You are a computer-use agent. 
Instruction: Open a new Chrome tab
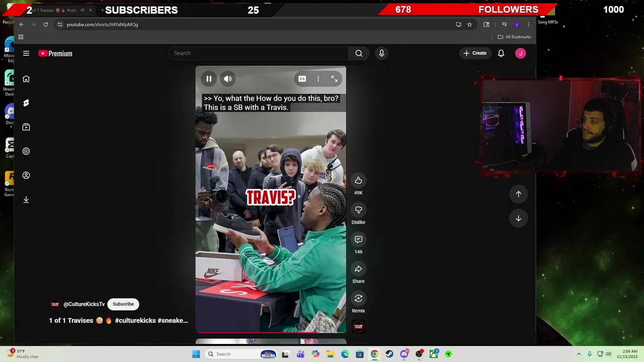(102, 10)
